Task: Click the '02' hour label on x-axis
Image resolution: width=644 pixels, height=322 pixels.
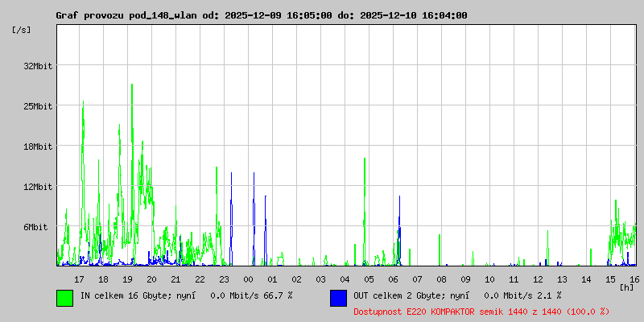Action: point(296,279)
